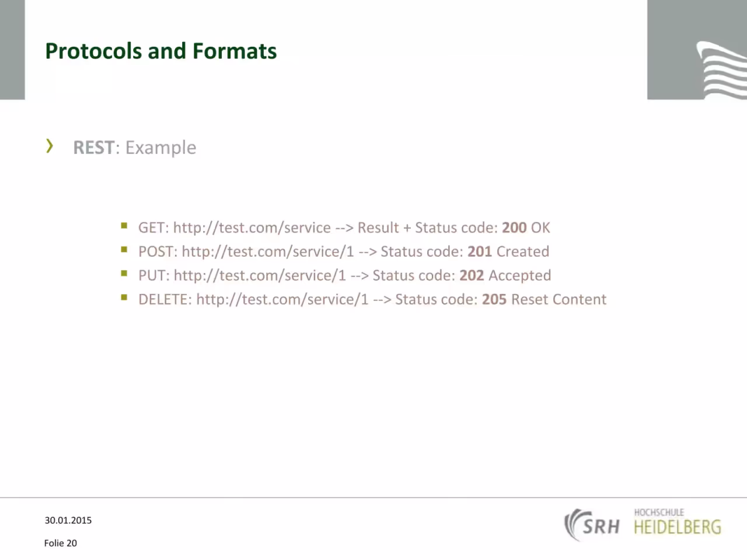Viewport: 747px width, 560px height.
Task: Click the 202 Accepted status text
Action: (x=505, y=275)
